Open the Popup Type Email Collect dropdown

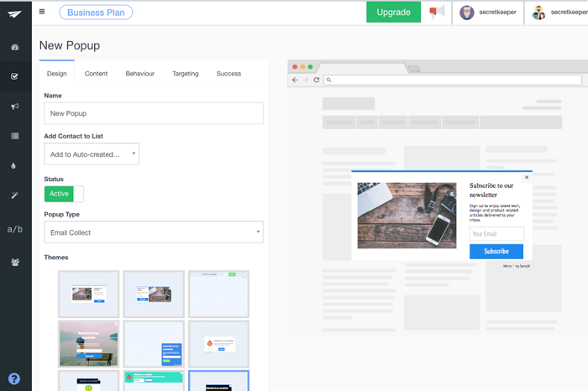pos(154,232)
